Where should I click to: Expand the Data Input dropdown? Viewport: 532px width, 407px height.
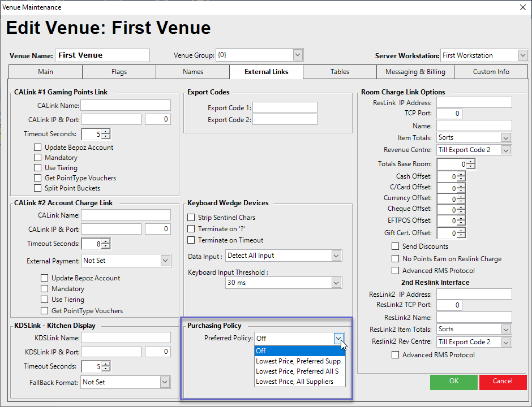click(336, 256)
